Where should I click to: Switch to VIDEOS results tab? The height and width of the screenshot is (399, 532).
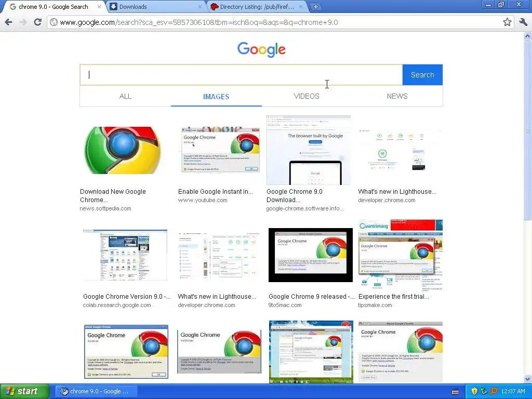pyautogui.click(x=307, y=96)
